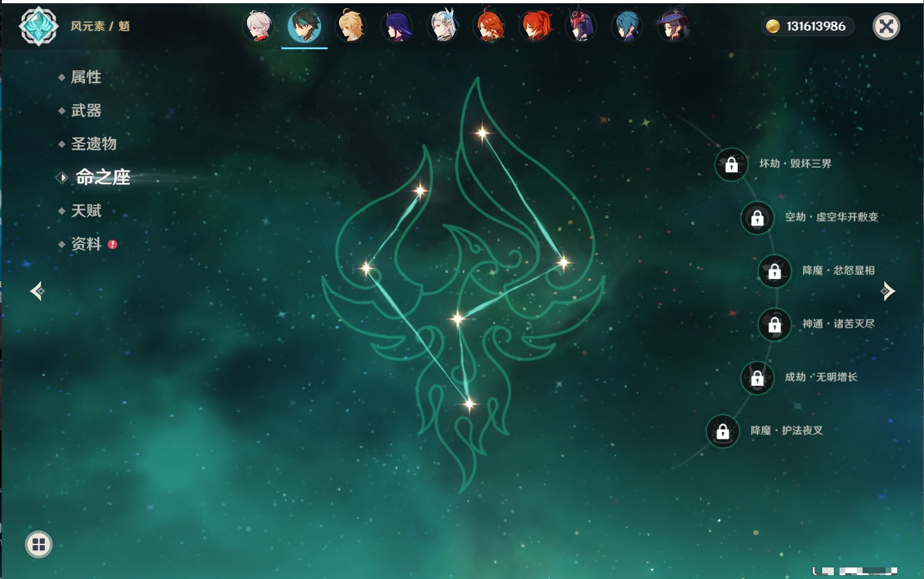The height and width of the screenshot is (579, 924).
Task: Click the topmost star of the constellation
Action: [482, 133]
